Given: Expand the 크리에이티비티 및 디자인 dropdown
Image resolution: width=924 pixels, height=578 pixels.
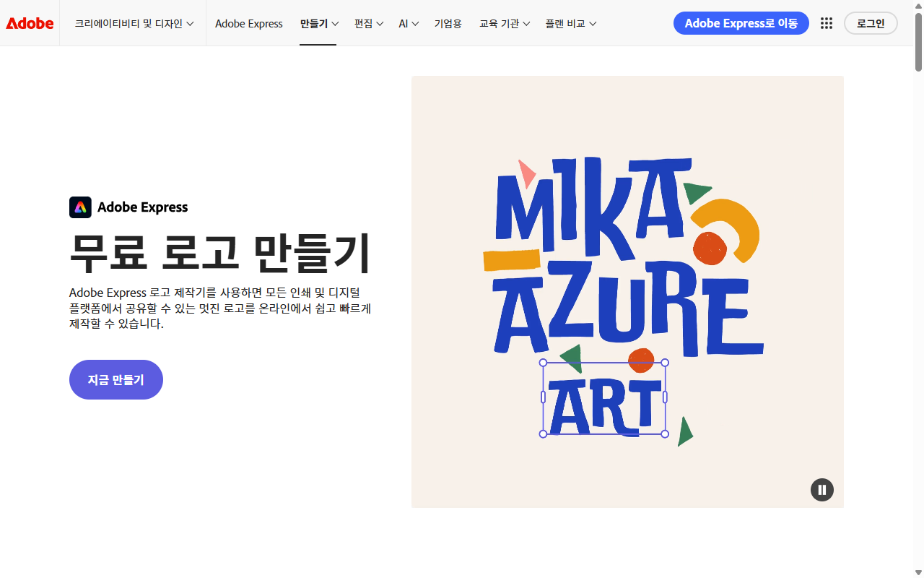Looking at the screenshot, I should [133, 22].
